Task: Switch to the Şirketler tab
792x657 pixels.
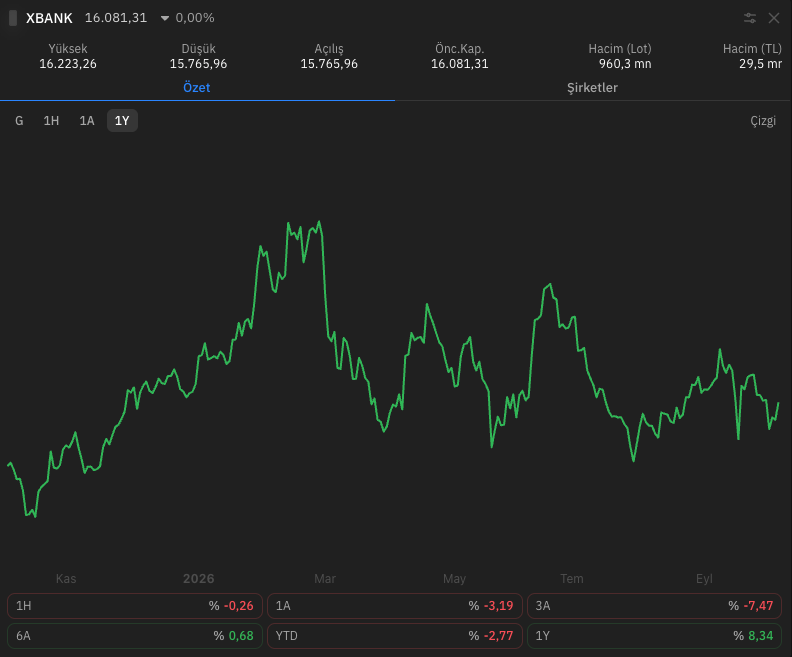Action: click(x=592, y=87)
